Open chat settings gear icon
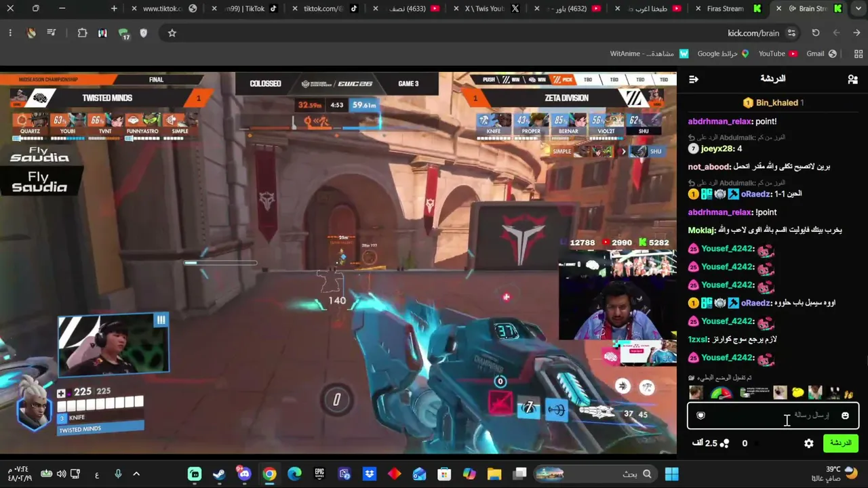The height and width of the screenshot is (488, 868). point(809,443)
